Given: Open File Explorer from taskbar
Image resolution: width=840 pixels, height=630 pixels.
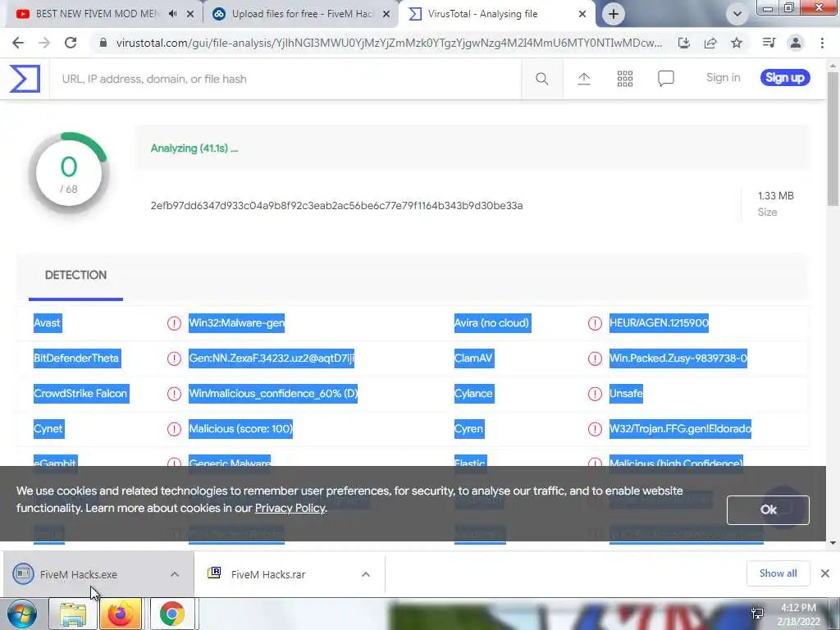Looking at the screenshot, I should pyautogui.click(x=73, y=614).
